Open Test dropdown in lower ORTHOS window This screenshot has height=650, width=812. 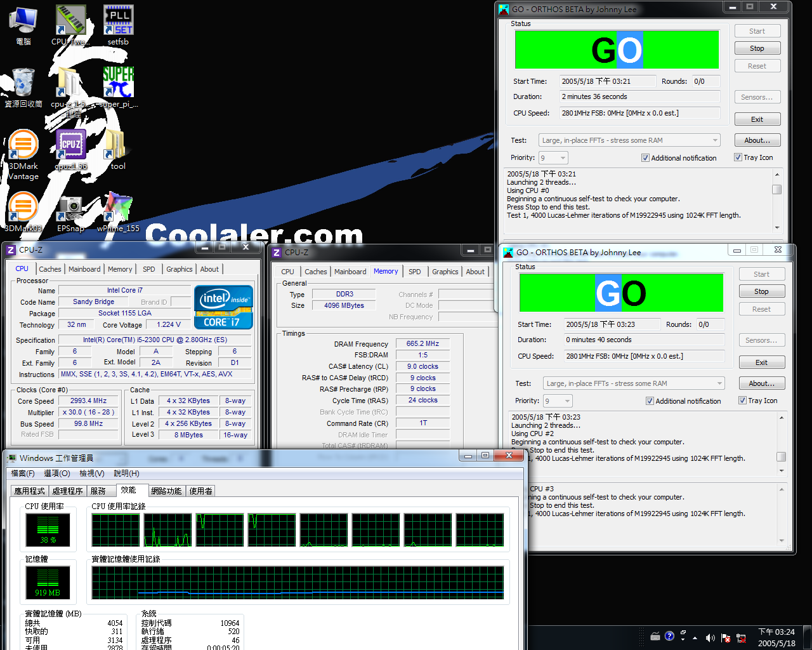634,383
